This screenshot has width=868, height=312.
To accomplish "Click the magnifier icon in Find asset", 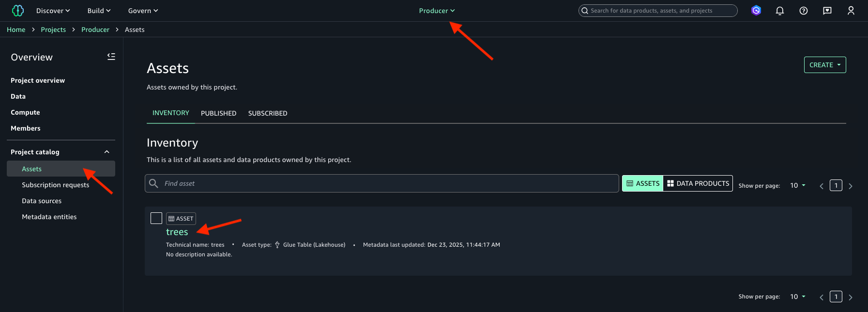I will coord(153,183).
